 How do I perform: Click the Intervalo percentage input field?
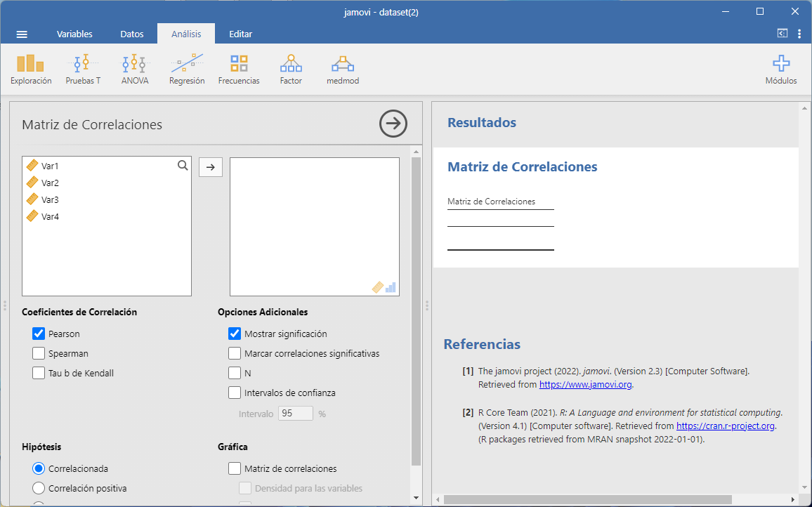(296, 414)
